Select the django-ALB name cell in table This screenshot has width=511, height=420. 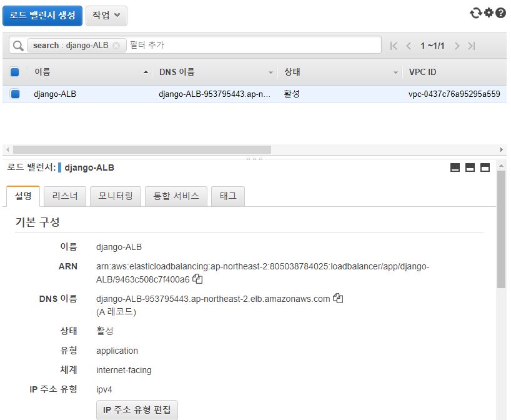click(55, 94)
